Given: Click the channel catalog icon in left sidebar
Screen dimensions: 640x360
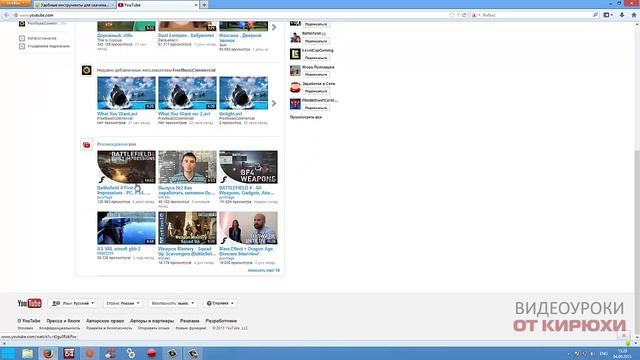Looking at the screenshot, I should [22, 38].
